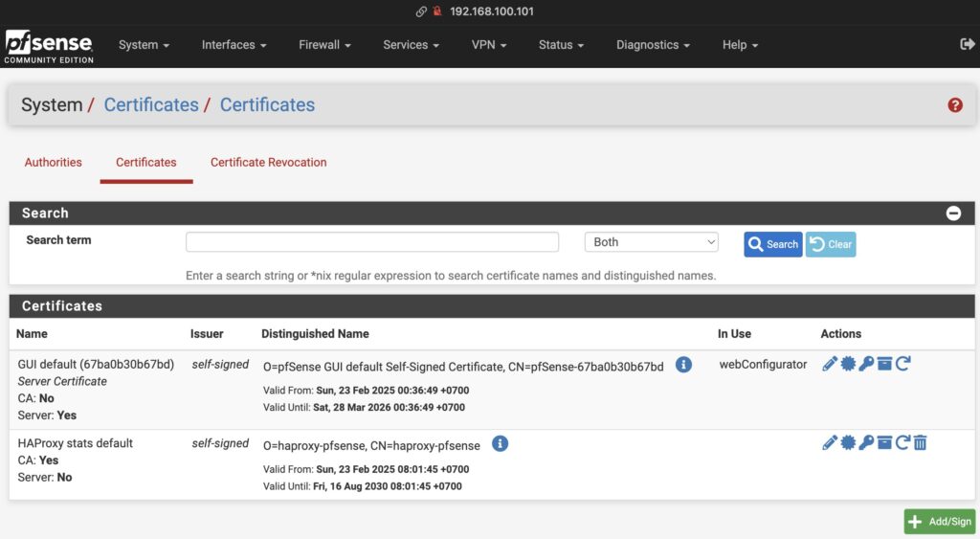The height and width of the screenshot is (539, 980).
Task: Click first Certificates breadcrumb link
Action: (x=151, y=105)
